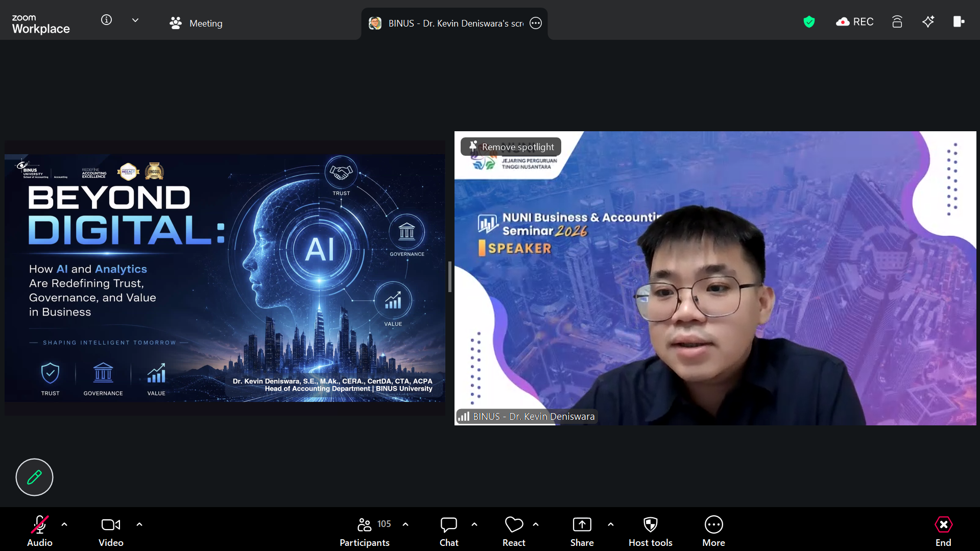Open the React heart menu
Screen dimensions: 980x551
[514, 531]
